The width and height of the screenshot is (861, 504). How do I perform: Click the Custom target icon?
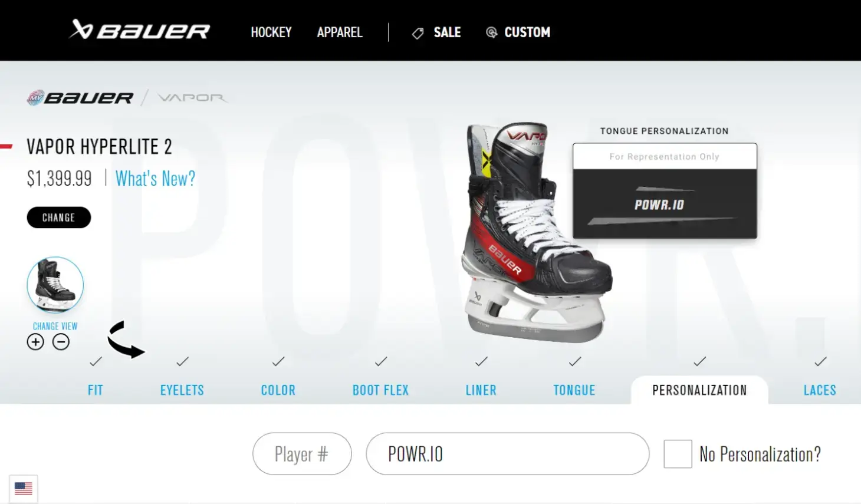[491, 32]
